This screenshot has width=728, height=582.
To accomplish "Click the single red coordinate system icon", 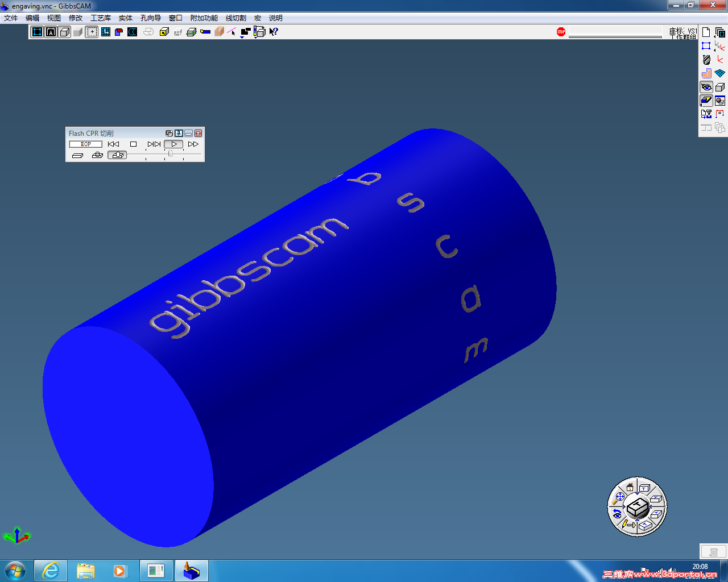I will [x=720, y=60].
